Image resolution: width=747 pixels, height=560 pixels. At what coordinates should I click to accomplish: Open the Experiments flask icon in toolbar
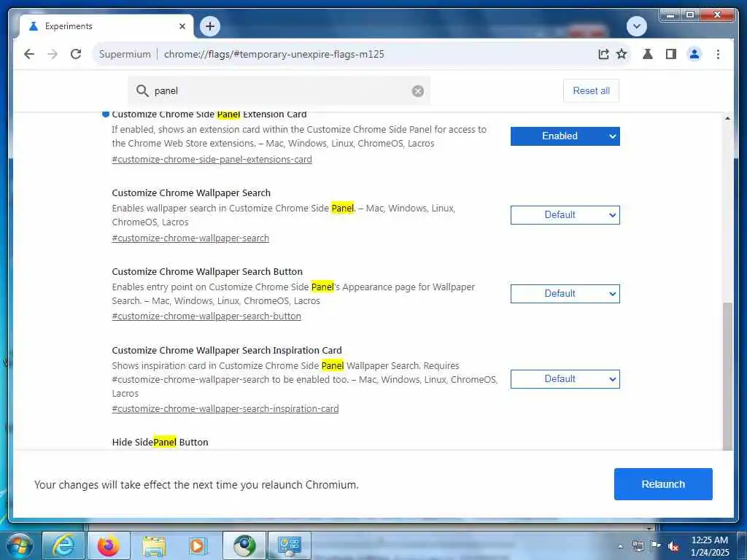pos(648,54)
